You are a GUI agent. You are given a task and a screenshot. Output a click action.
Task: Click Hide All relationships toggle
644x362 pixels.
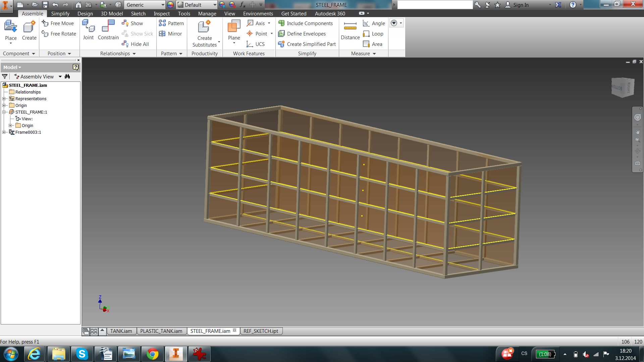[x=136, y=44]
